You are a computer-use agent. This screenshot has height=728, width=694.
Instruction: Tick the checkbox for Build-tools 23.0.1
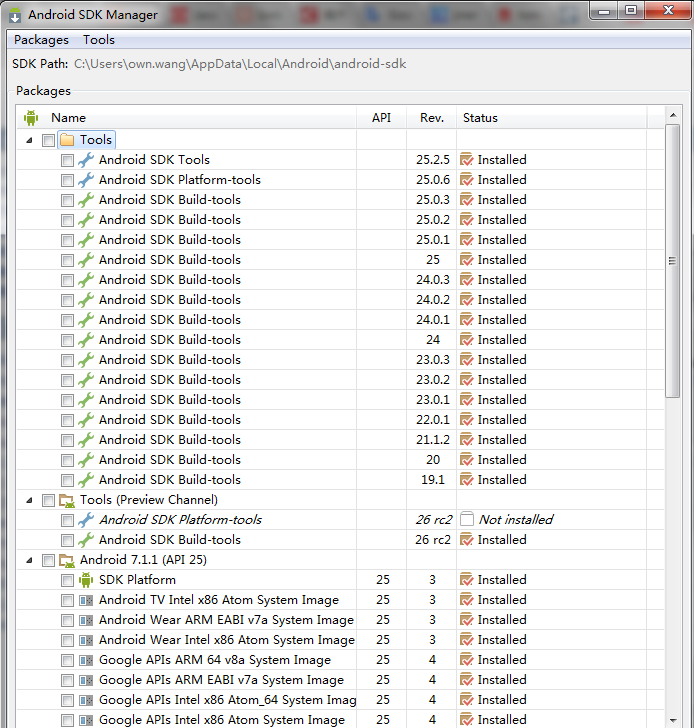[67, 400]
